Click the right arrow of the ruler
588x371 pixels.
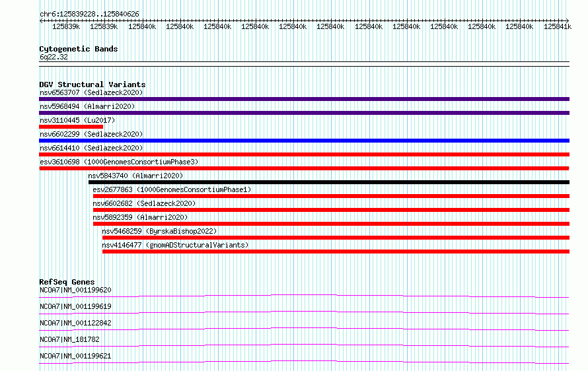[x=567, y=21]
